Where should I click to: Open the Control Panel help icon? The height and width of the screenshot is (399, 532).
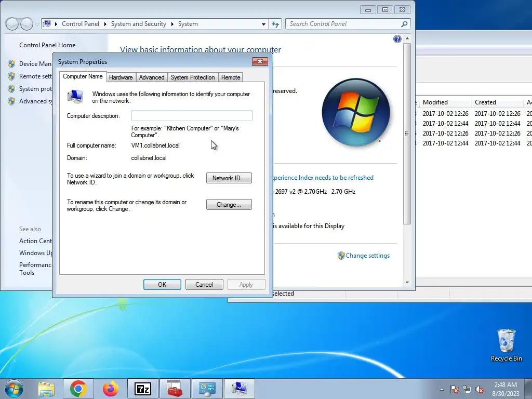click(x=397, y=39)
